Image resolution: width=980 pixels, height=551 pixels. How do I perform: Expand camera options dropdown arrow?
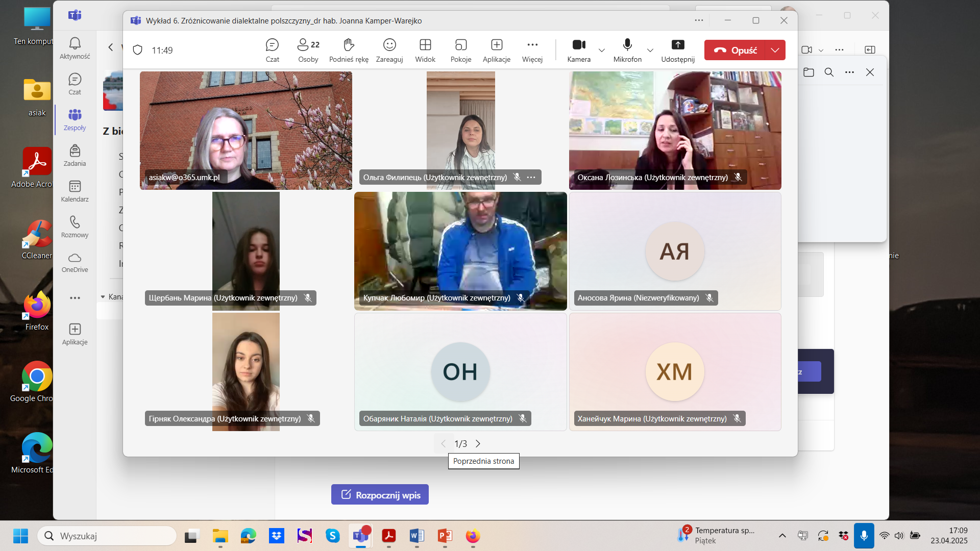pyautogui.click(x=602, y=50)
